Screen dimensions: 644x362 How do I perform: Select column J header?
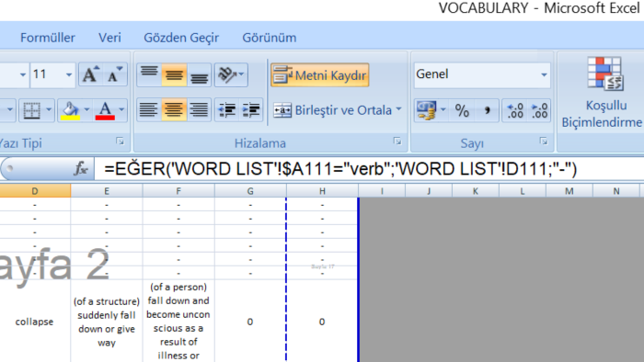click(x=429, y=191)
